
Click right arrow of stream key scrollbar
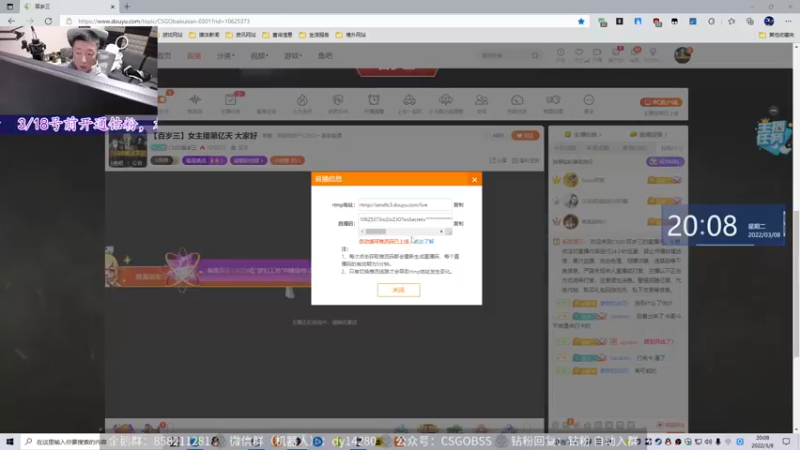pyautogui.click(x=441, y=232)
